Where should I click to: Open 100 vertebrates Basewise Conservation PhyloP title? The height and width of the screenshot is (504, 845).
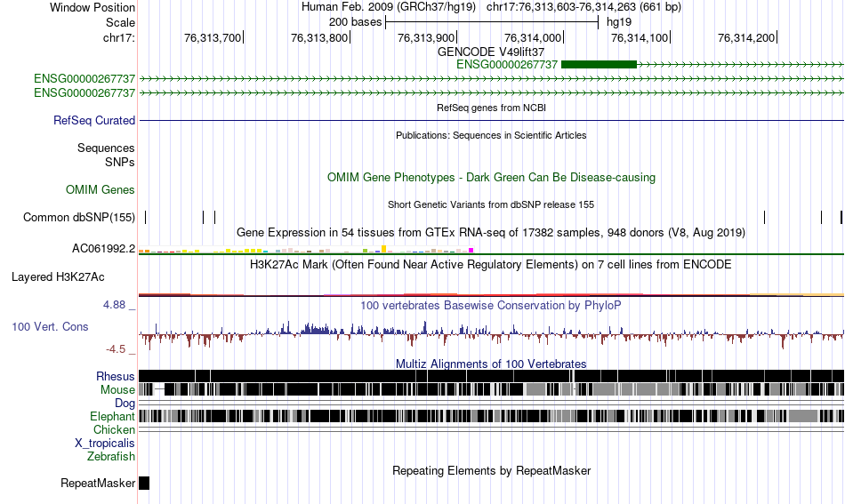click(491, 305)
